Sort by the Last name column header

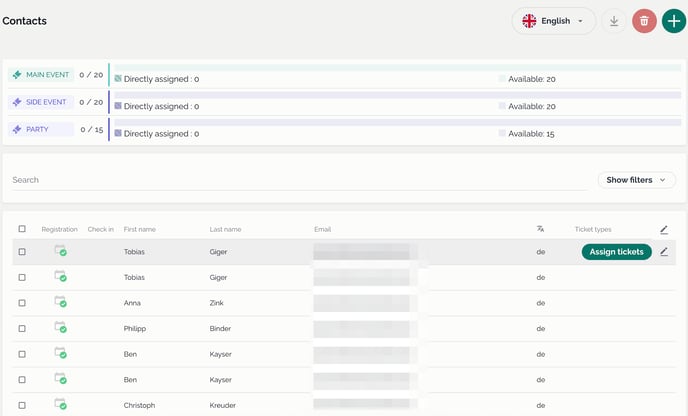[x=225, y=229]
